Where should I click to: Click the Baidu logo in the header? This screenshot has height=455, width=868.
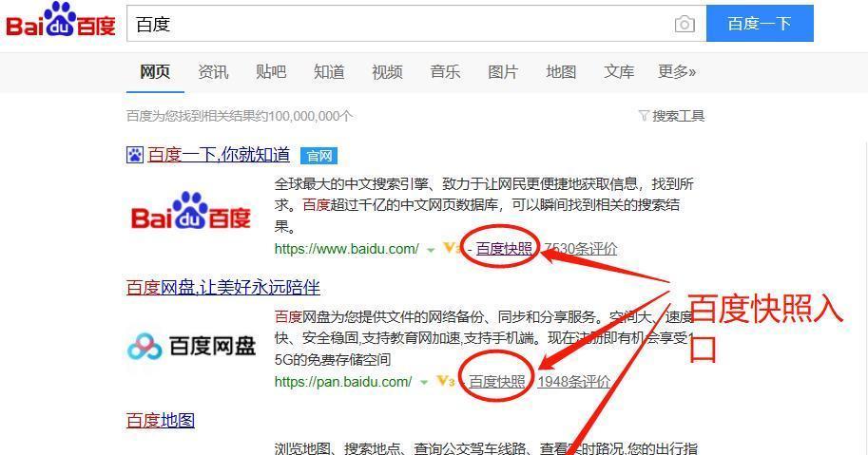(60, 21)
